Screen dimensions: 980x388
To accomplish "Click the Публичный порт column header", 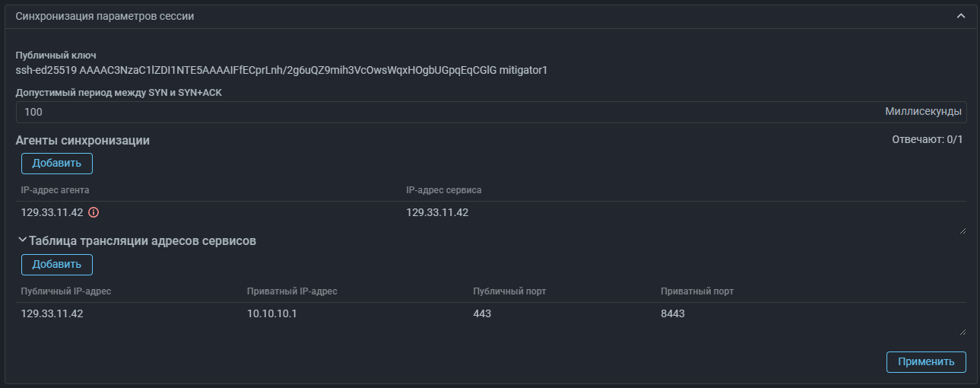I will (x=509, y=291).
